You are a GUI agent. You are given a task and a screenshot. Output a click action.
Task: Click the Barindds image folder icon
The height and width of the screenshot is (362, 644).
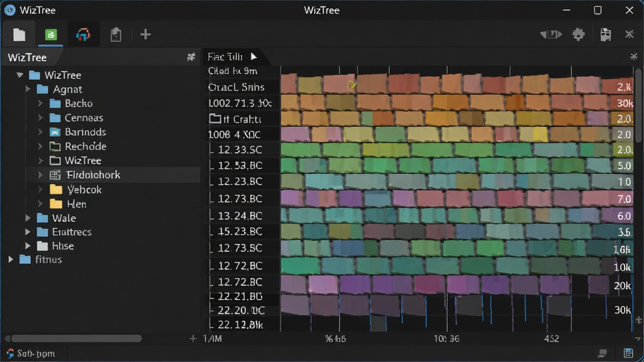55,132
